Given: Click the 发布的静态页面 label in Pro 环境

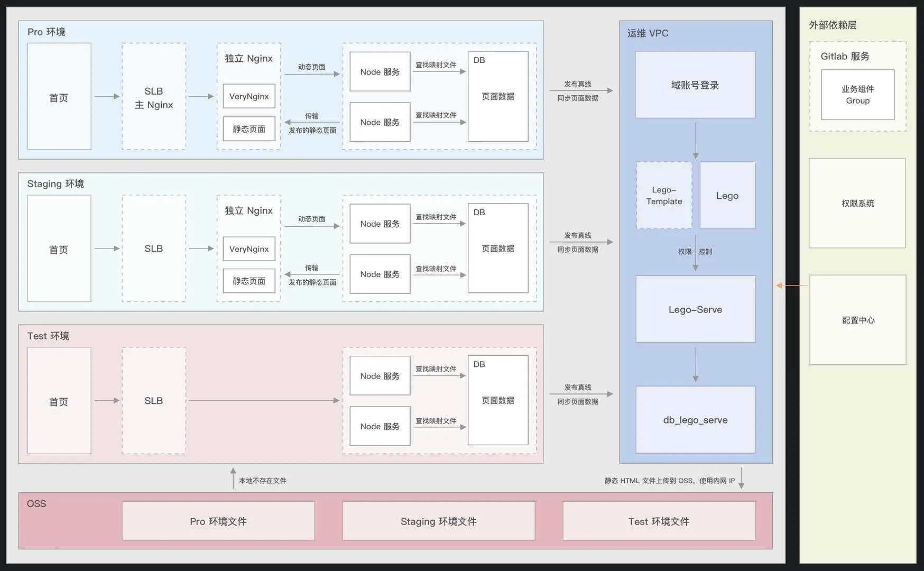Looking at the screenshot, I should (x=312, y=131).
